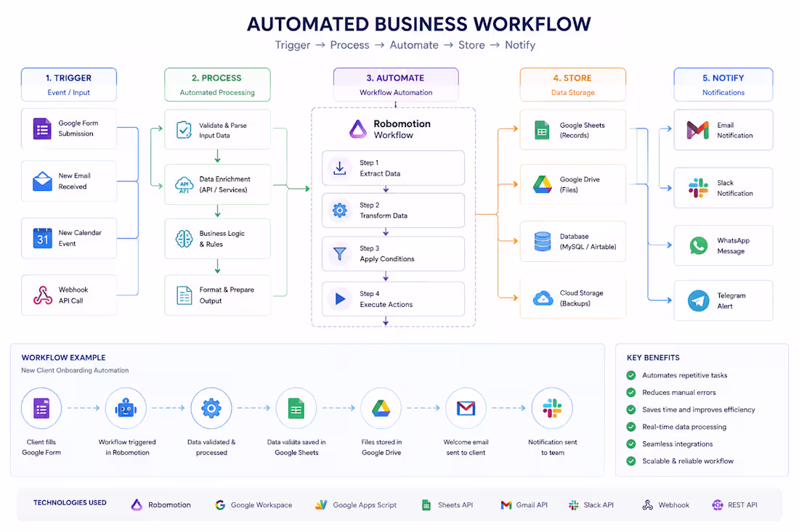Click checkmark beside Scalable & reliable workflow
Screen dimensions: 799x532
point(630,461)
